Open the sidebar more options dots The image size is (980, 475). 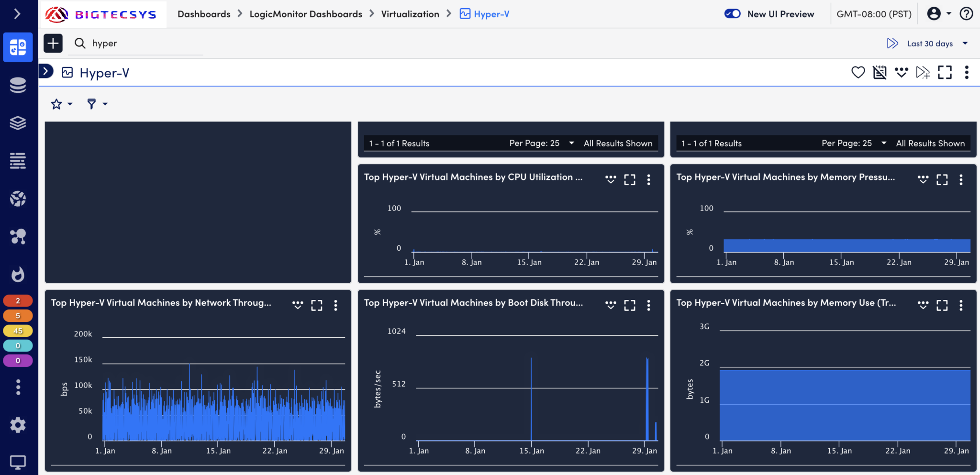pyautogui.click(x=18, y=387)
